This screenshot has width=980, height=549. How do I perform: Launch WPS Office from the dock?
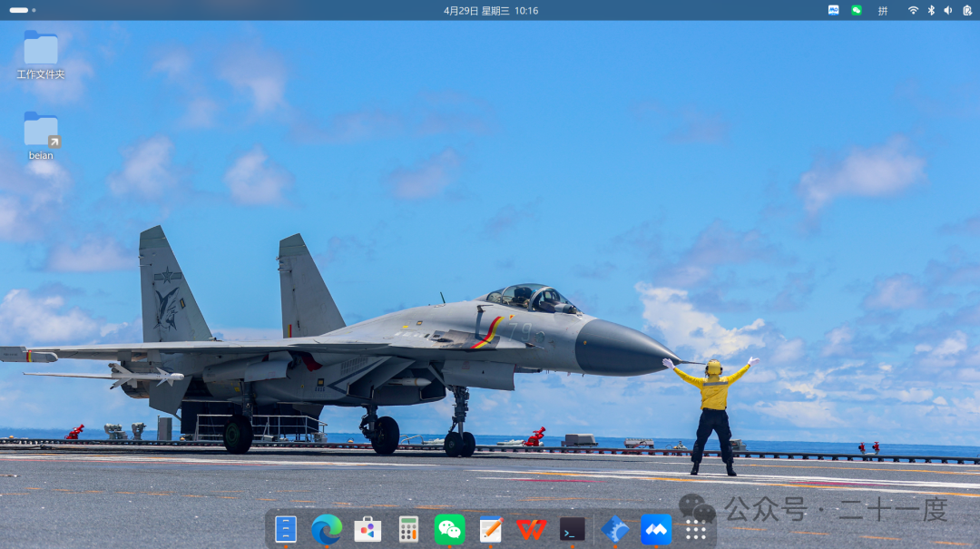click(x=531, y=530)
